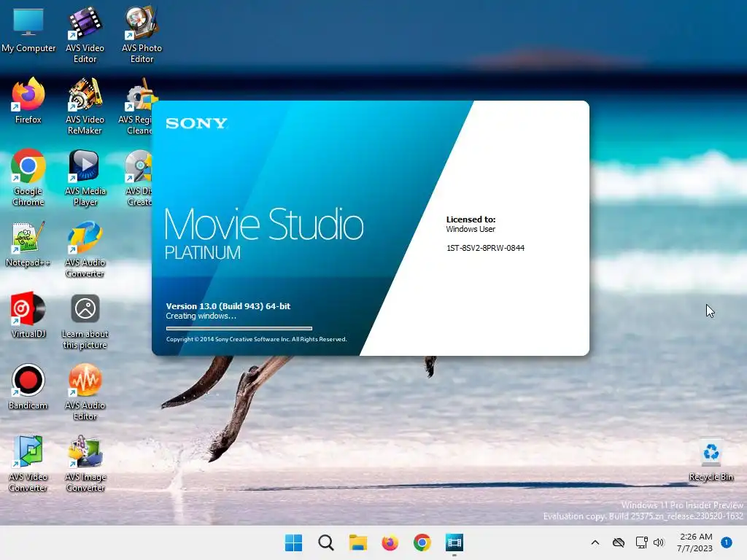This screenshot has height=560, width=747.
Task: Open My Computer desktop icon
Action: click(x=28, y=31)
